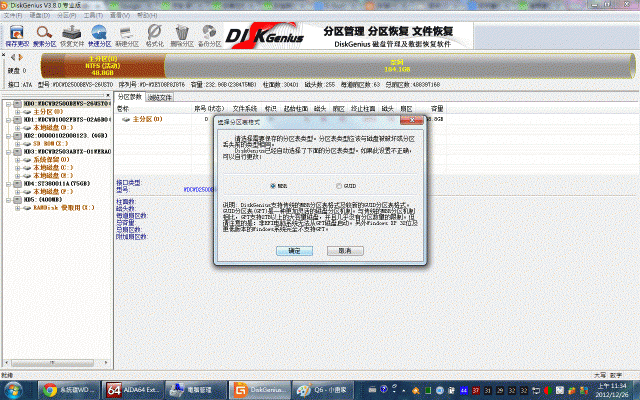640x400 pixels.
Task: Select HD1:WDCWD1002FBYS disk in tree
Action: coord(67,120)
